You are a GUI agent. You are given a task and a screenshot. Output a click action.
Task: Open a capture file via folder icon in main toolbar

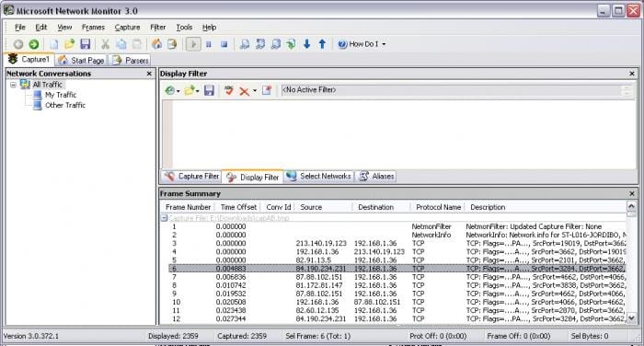coord(69,44)
